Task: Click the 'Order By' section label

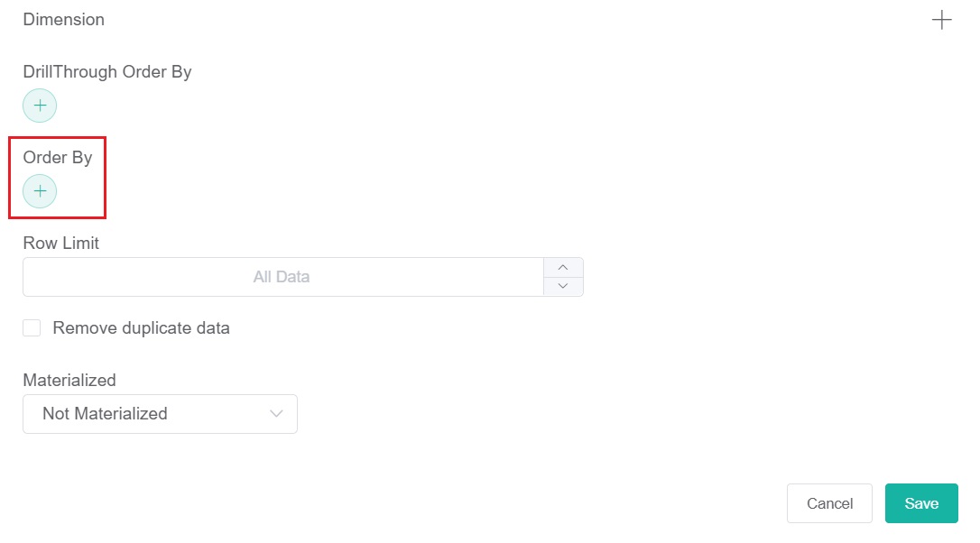Action: tap(58, 158)
